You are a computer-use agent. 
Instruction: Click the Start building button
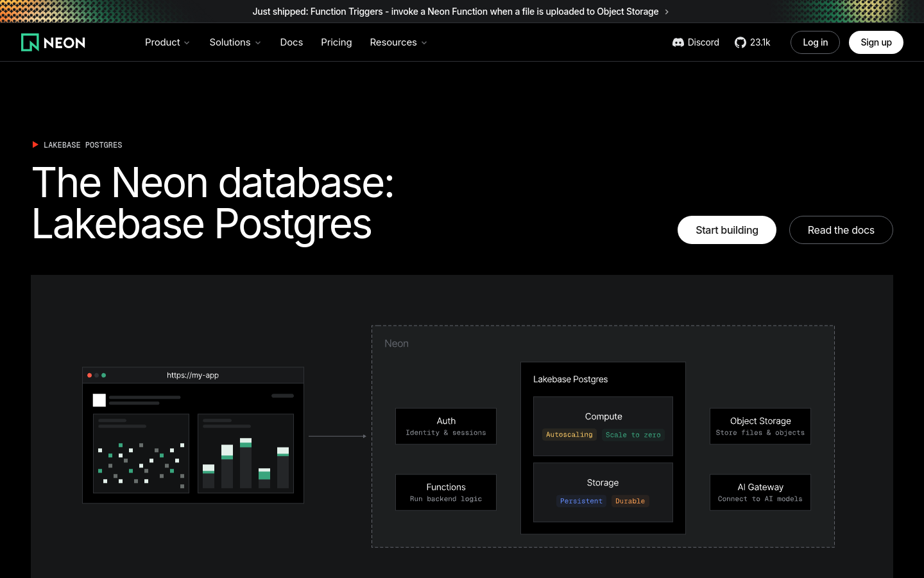(x=727, y=230)
